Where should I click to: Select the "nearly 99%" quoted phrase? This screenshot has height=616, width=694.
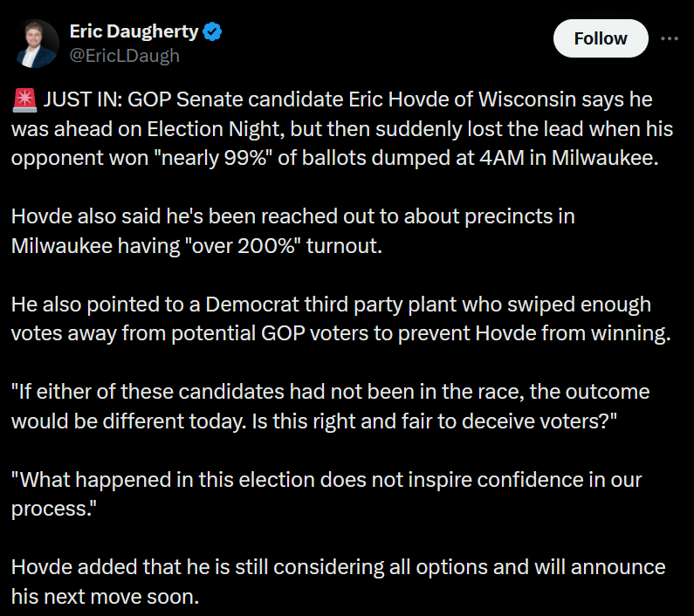213,158
